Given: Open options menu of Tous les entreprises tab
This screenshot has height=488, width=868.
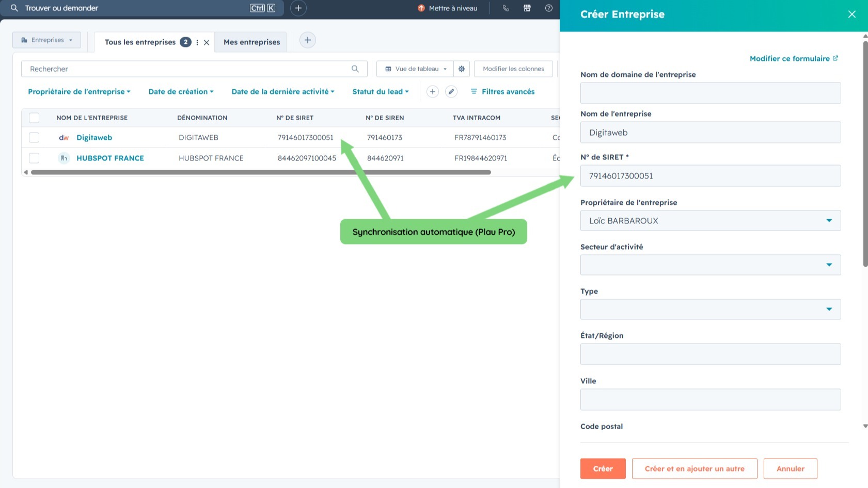Looking at the screenshot, I should 197,42.
